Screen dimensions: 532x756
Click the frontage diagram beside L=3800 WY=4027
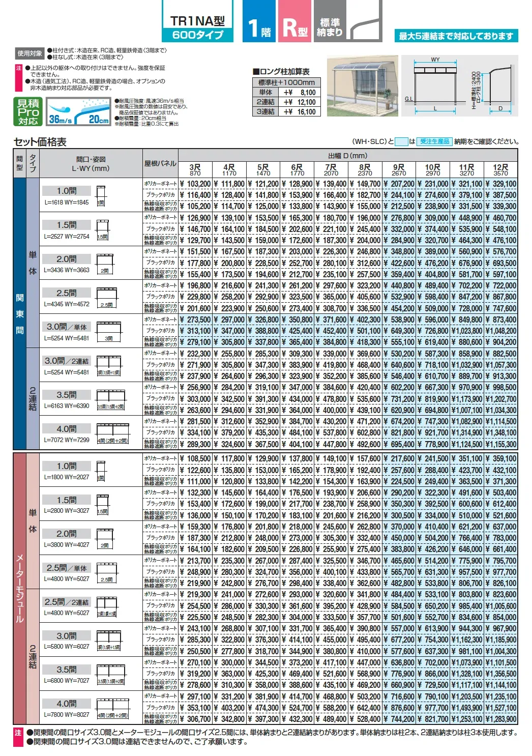[x=105, y=539]
